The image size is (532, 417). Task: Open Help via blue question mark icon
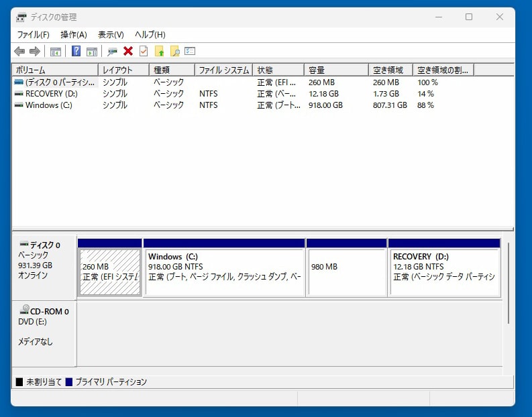coord(76,51)
